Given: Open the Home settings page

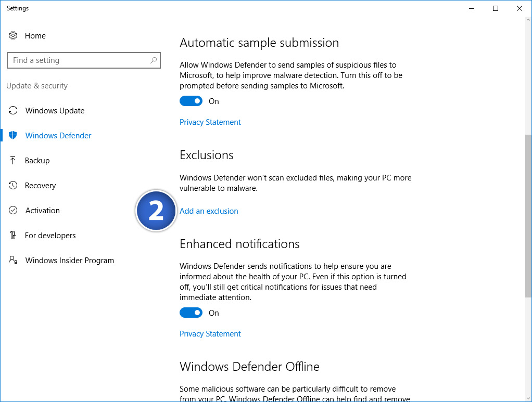Looking at the screenshot, I should 35,35.
